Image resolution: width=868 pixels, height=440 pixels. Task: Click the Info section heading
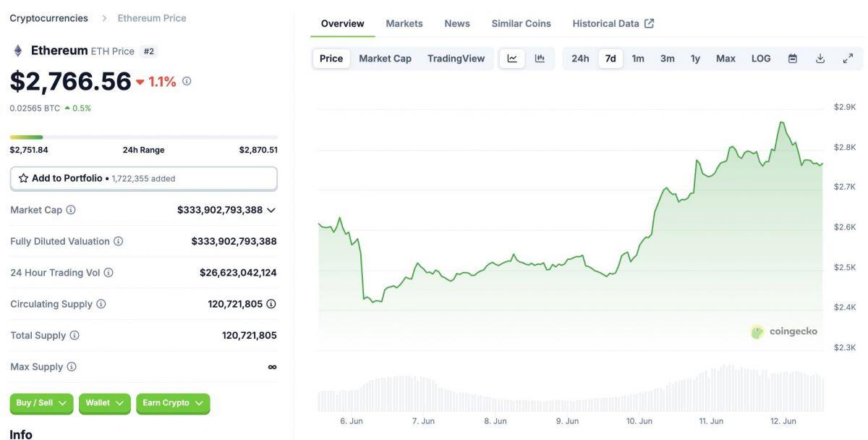[21, 433]
